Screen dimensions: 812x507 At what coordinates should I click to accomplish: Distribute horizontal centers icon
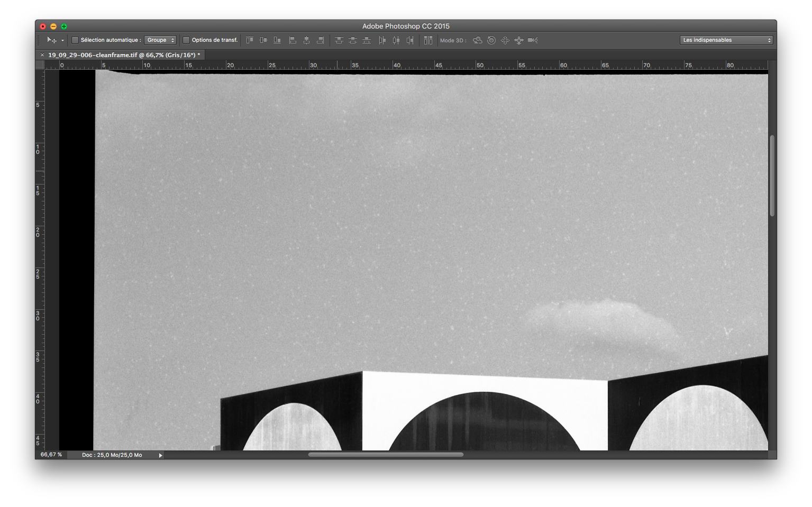coord(396,40)
